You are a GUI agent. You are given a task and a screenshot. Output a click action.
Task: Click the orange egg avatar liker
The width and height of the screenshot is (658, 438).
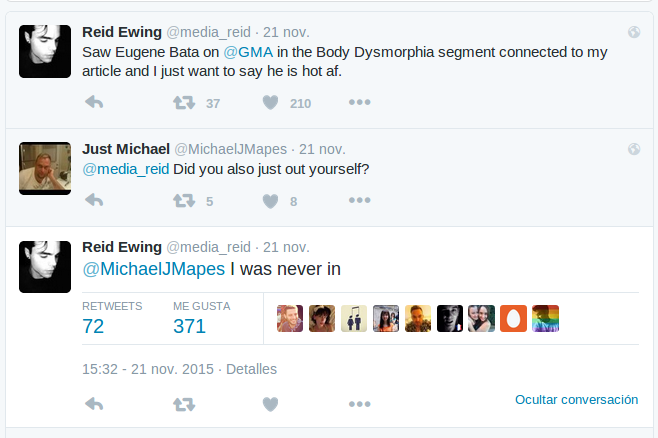coord(513,318)
